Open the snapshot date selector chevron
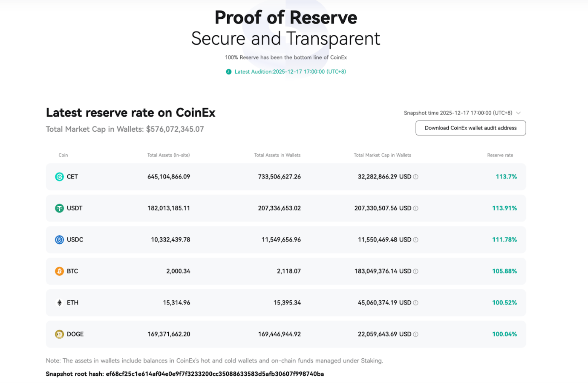 [519, 113]
